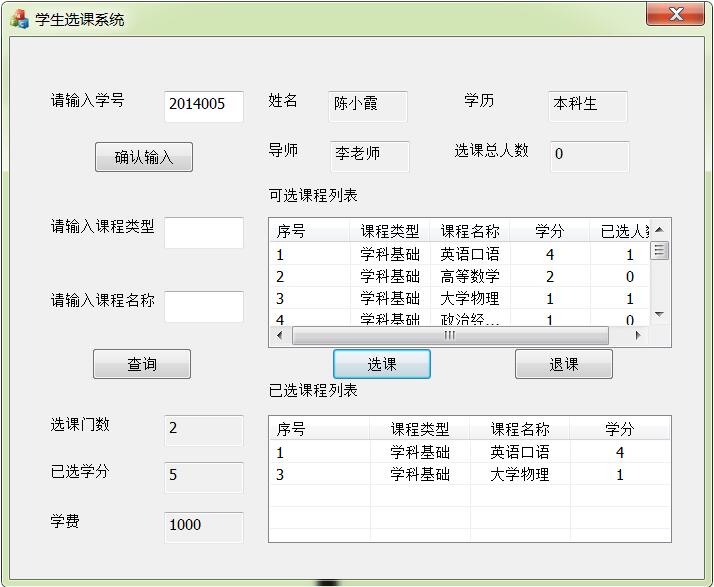The image size is (714, 587).
Task: Click the horizontal scroll right arrow
Action: [x=638, y=335]
